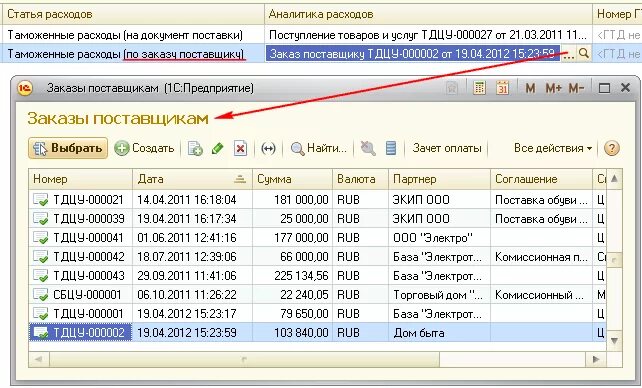Click the ellipsis select button in Аналитика расходов field
The height and width of the screenshot is (388, 642).
click(x=568, y=54)
